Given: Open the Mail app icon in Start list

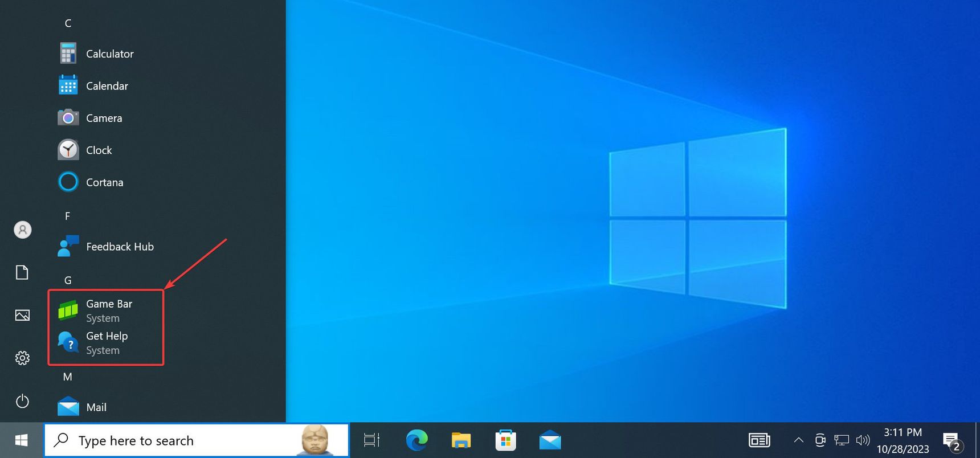Looking at the screenshot, I should (68, 407).
